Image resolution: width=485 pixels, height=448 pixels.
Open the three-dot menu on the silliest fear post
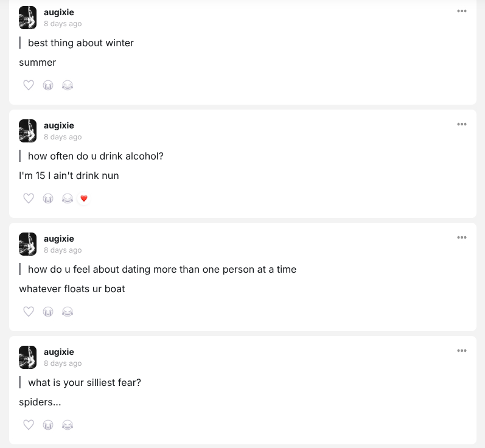coord(461,351)
